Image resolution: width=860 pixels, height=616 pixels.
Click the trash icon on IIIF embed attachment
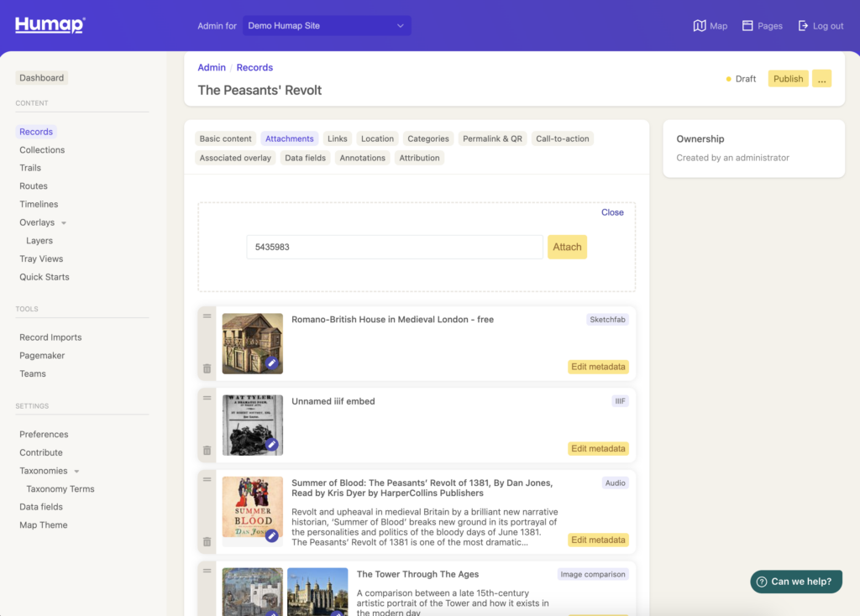(207, 451)
